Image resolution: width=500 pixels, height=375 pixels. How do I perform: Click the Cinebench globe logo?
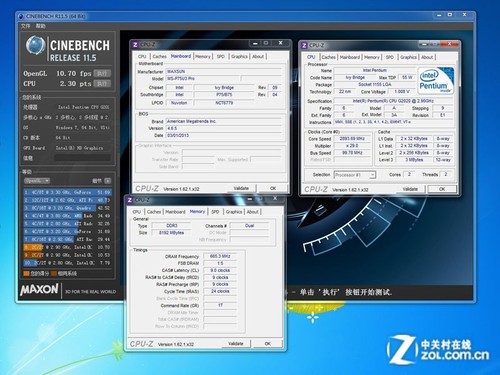pos(35,46)
